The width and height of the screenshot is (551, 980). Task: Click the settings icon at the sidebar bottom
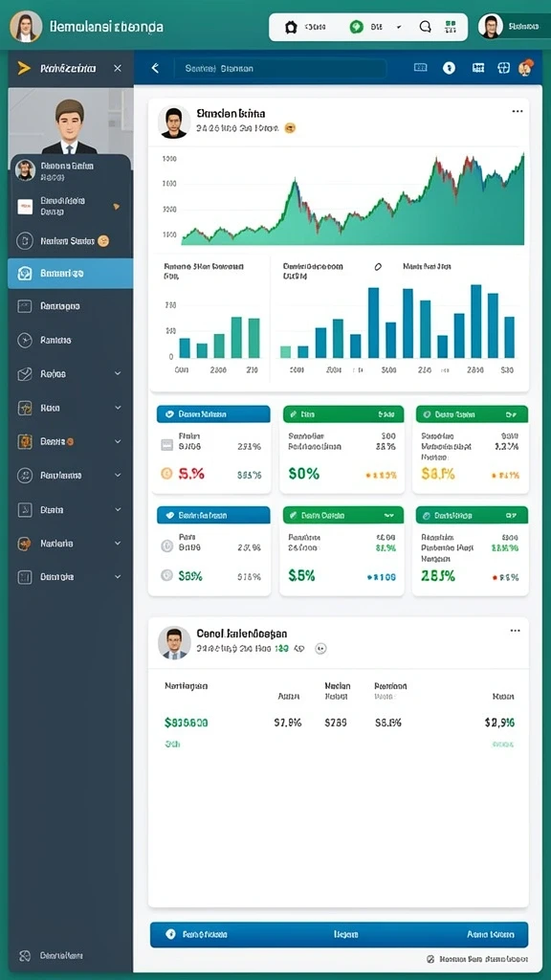[25, 956]
